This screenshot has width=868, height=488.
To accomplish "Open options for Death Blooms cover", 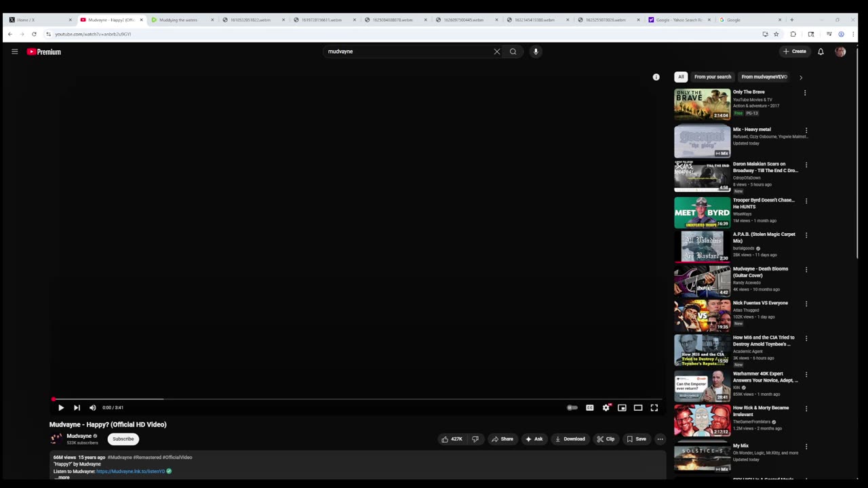I will pos(806,270).
